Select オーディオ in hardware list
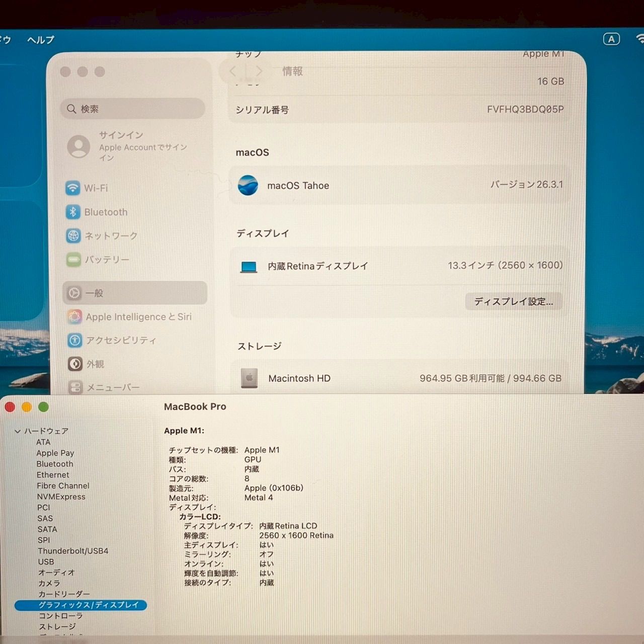Viewport: 644px width, 644px height. (56, 573)
